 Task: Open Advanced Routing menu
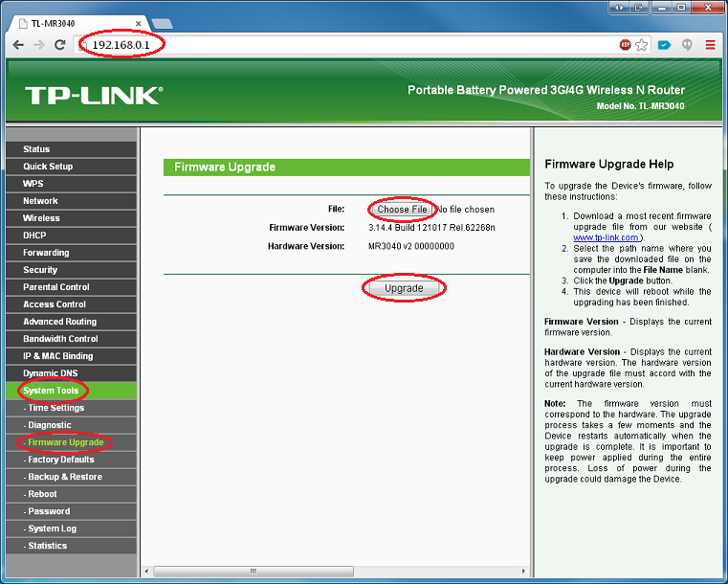pyautogui.click(x=72, y=321)
